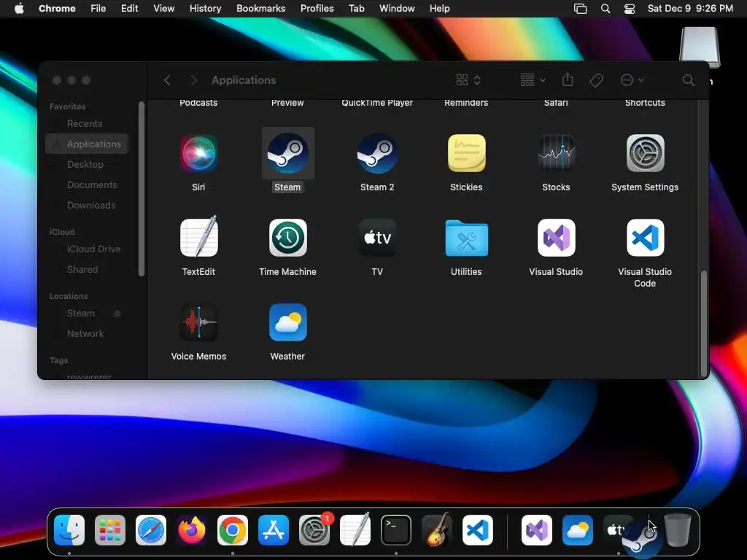
Task: Click the Visual Studio Code icon in Dock
Action: 478,530
